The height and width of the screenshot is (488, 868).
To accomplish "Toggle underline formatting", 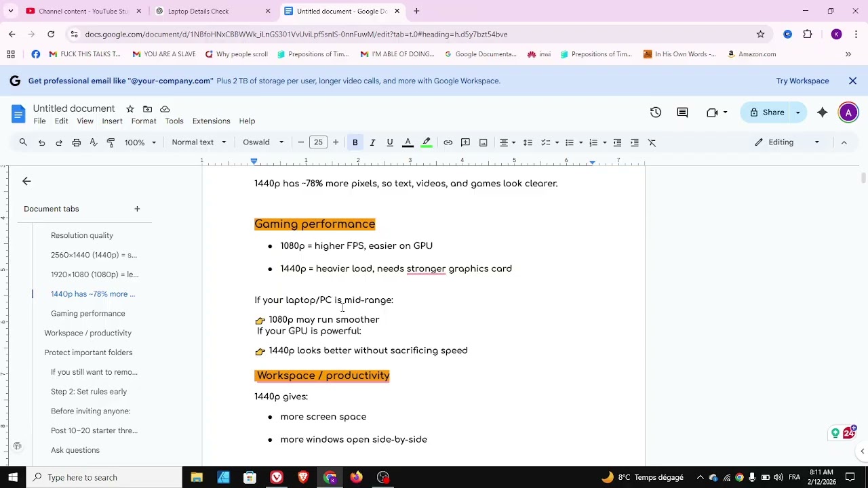I will 390,142.
